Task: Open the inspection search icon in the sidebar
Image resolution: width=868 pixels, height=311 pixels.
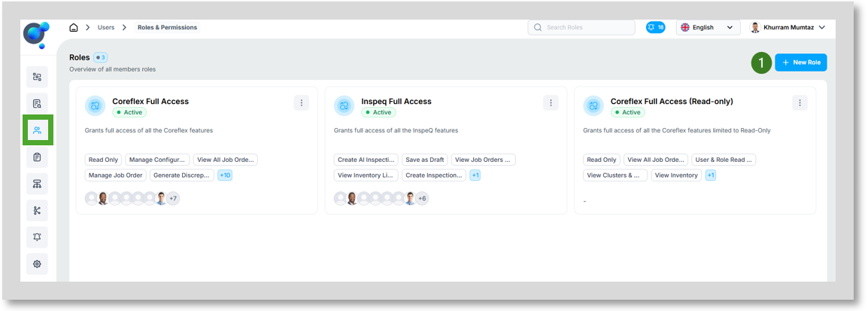Action: point(37,104)
